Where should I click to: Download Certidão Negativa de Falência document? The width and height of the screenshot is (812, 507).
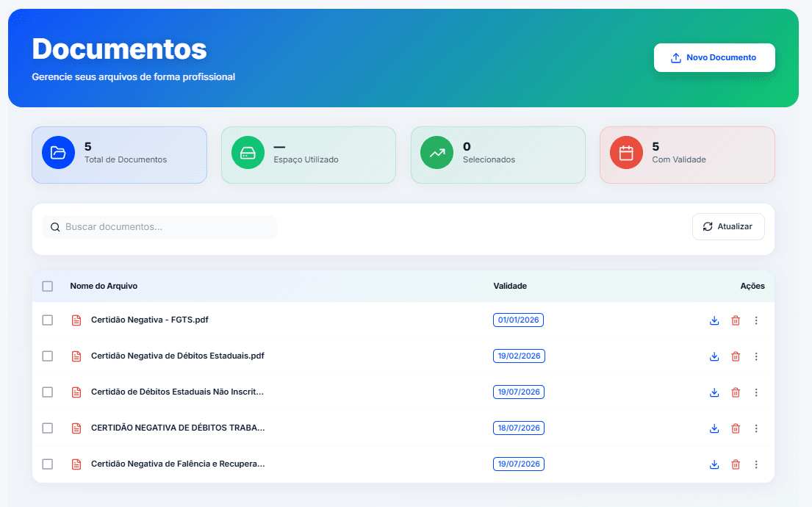pyautogui.click(x=714, y=464)
